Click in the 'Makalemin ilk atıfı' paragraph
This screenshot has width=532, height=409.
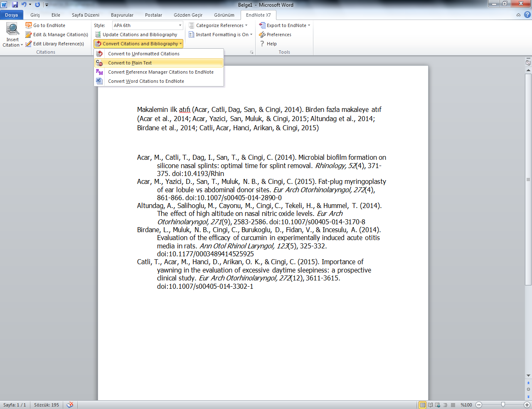point(259,119)
